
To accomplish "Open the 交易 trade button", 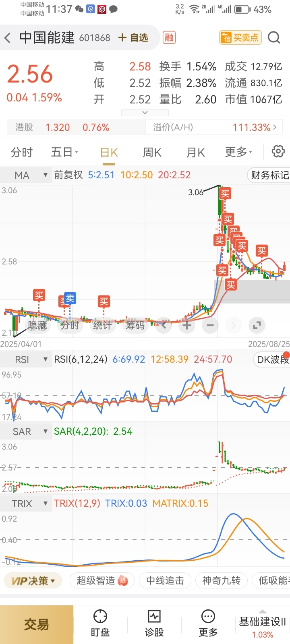I will [37, 625].
